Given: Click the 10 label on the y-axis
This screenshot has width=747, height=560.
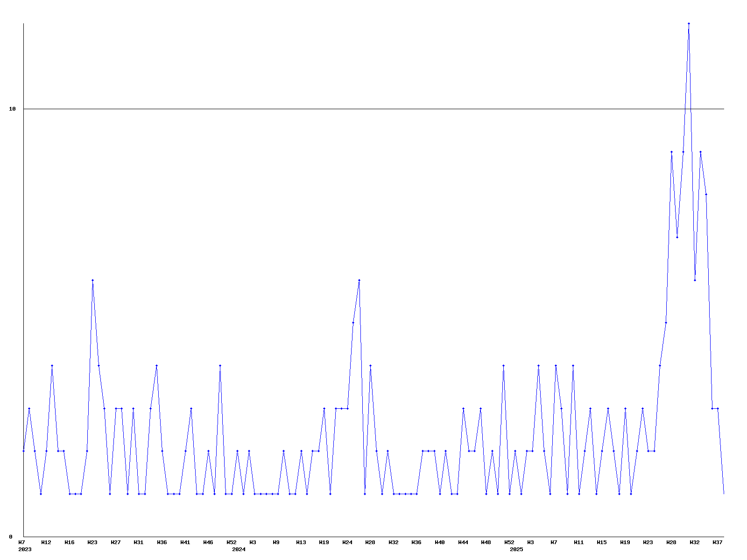Looking at the screenshot, I should point(13,109).
